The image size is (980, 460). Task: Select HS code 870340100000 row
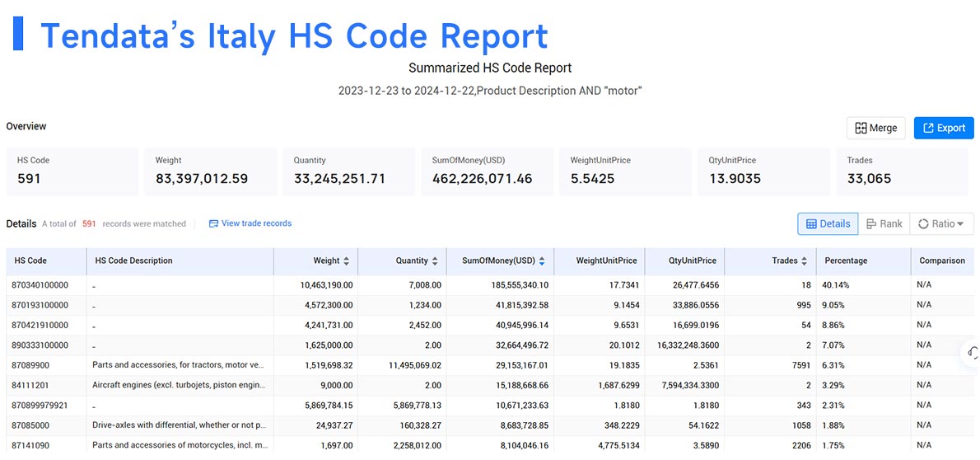490,284
